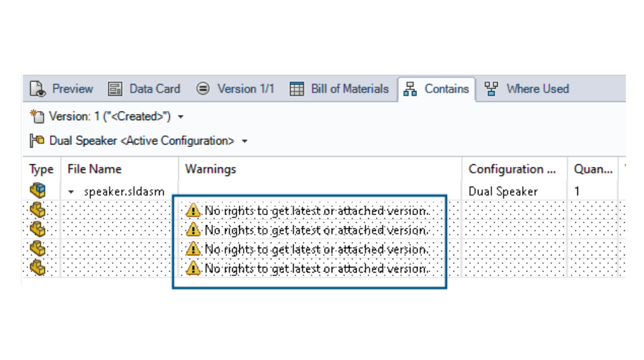Image resolution: width=644 pixels, height=360 pixels.
Task: Click the Dual Speaker configuration cell
Action: pos(503,191)
